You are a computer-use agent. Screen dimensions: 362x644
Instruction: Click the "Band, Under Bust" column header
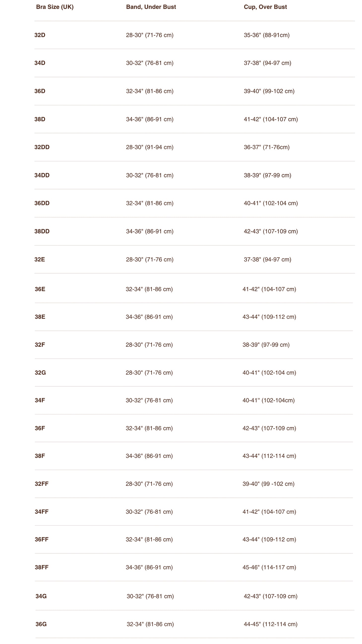point(151,7)
